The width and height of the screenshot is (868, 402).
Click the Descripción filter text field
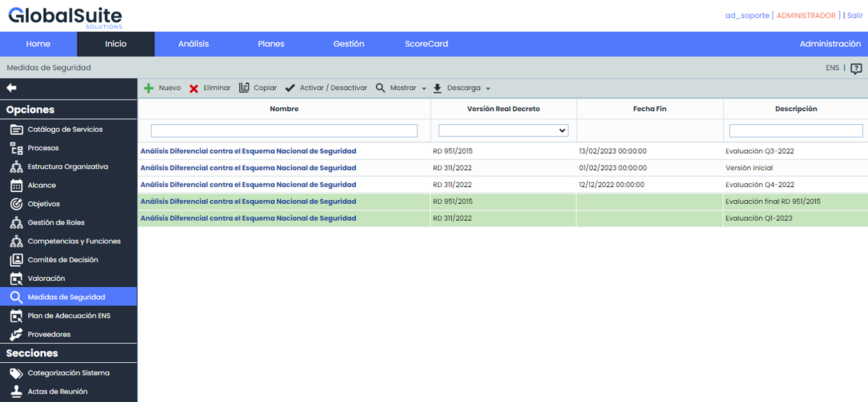[795, 131]
